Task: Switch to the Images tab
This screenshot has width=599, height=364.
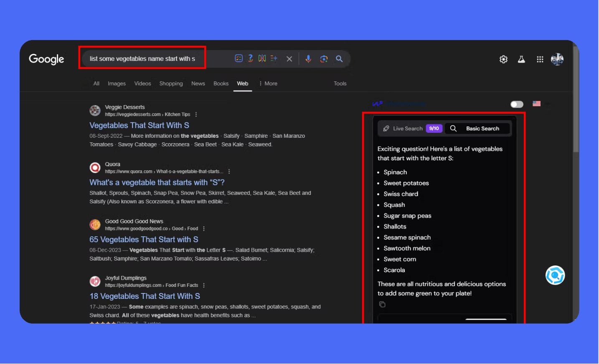Action: [117, 83]
